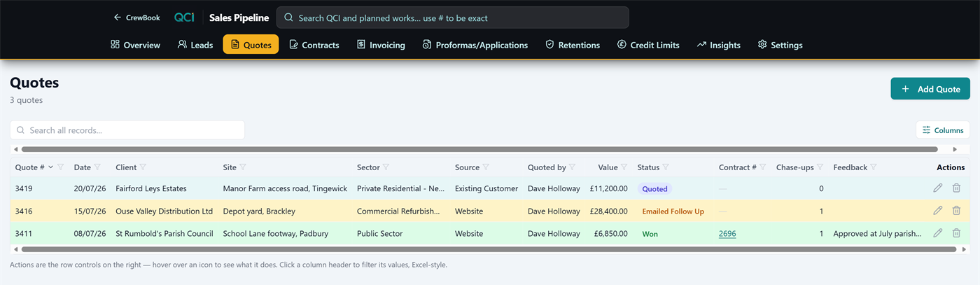Click the filter icon on Feedback column
The height and width of the screenshot is (285, 980).
tap(874, 167)
